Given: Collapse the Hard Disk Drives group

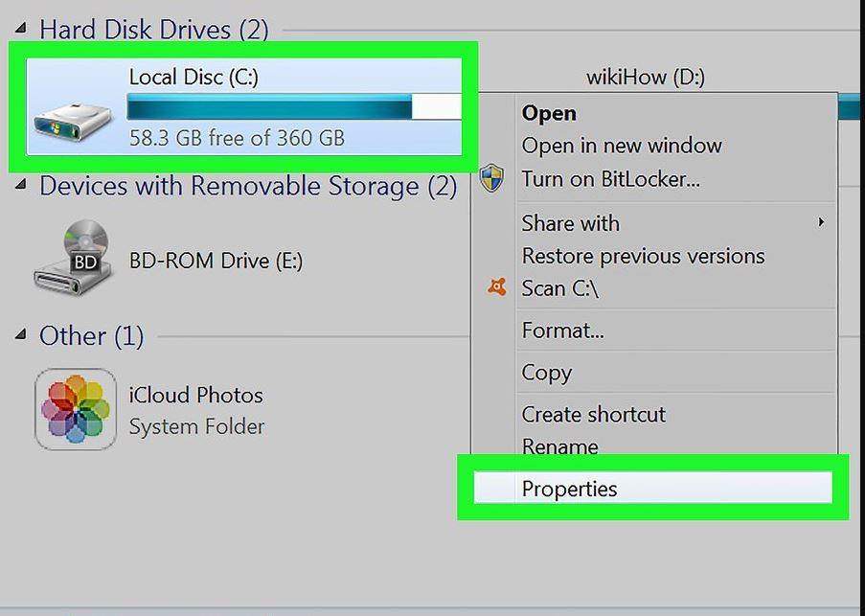Looking at the screenshot, I should click(21, 28).
